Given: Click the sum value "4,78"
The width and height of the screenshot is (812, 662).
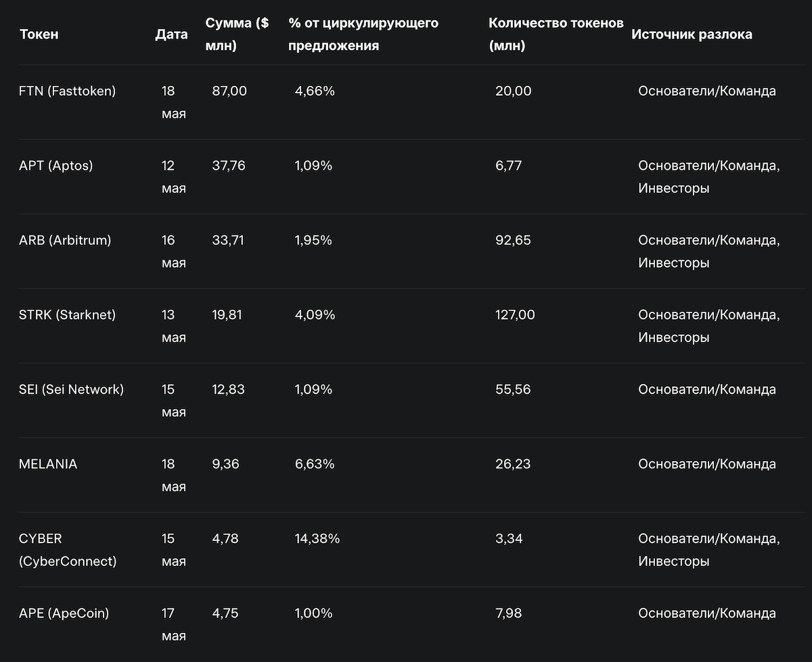Looking at the screenshot, I should point(225,538).
